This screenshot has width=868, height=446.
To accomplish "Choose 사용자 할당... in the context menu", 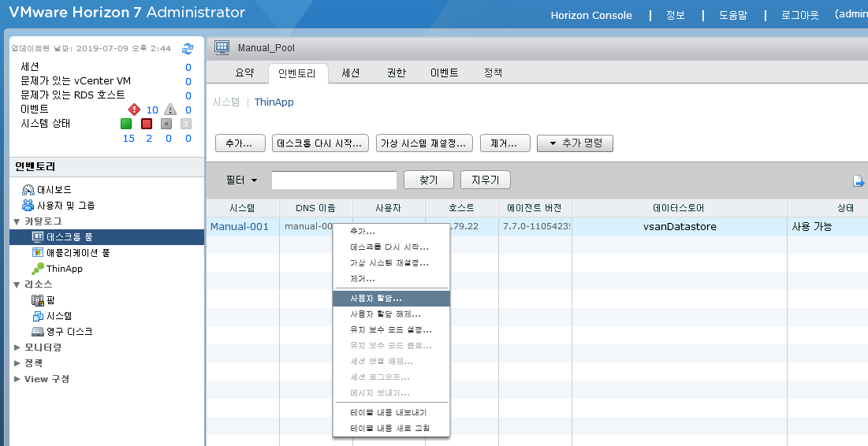I will [391, 299].
